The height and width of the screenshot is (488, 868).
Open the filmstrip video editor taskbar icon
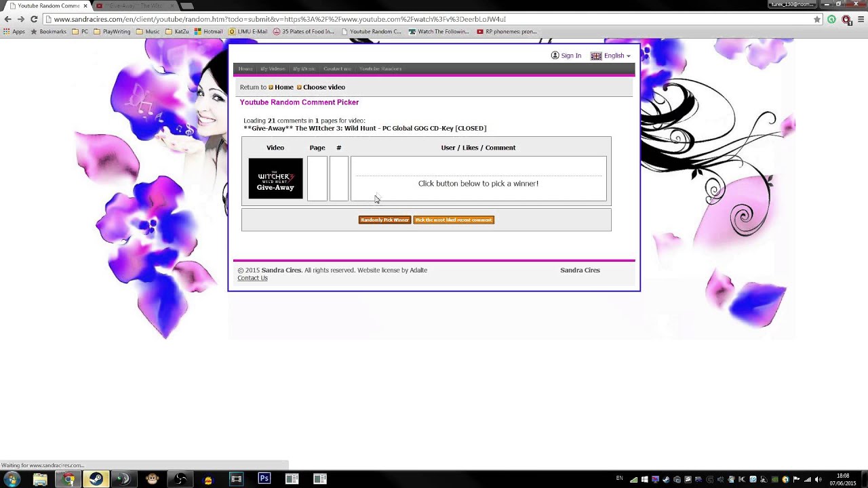[x=236, y=479]
